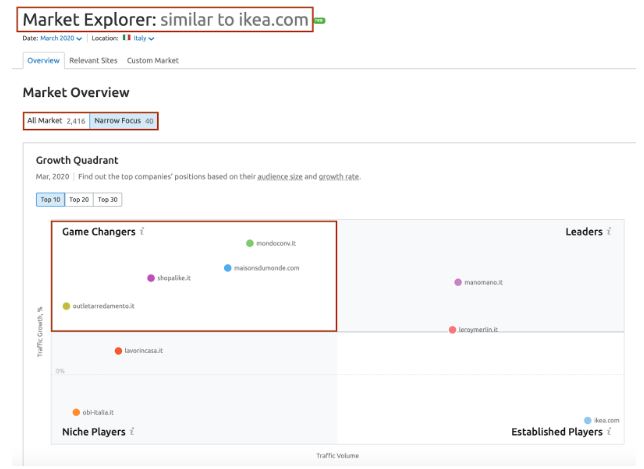Viewport: 644px width, 469px height.
Task: Select the Narrow Focus toggle
Action: point(123,121)
